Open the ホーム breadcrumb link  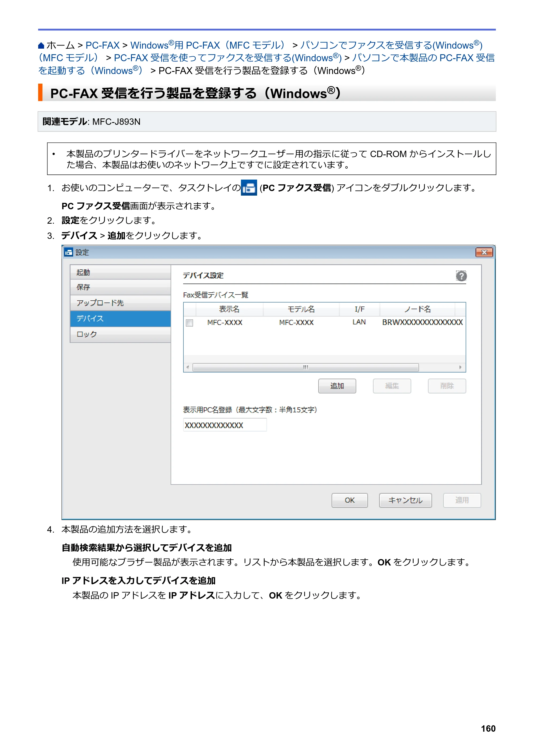[61, 45]
